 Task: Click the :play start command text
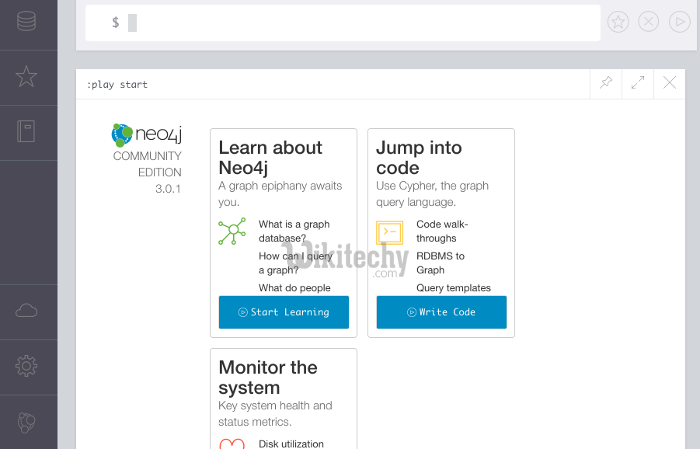pyautogui.click(x=117, y=85)
